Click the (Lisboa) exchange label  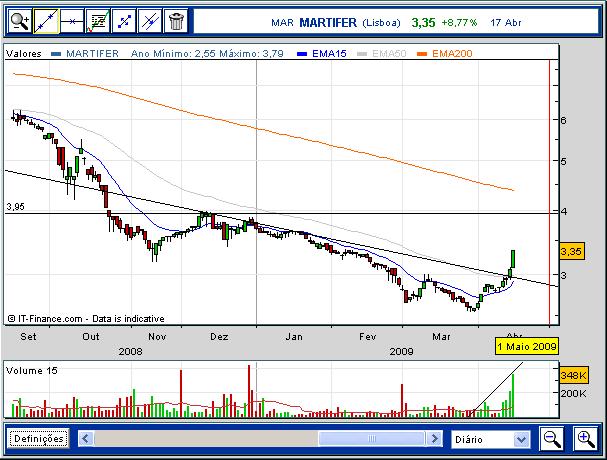(381, 23)
